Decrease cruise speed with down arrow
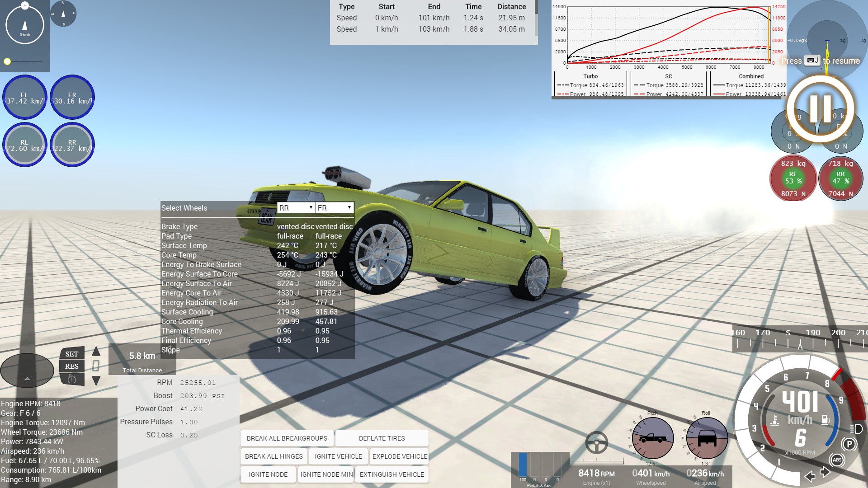The image size is (868, 488). 96,381
